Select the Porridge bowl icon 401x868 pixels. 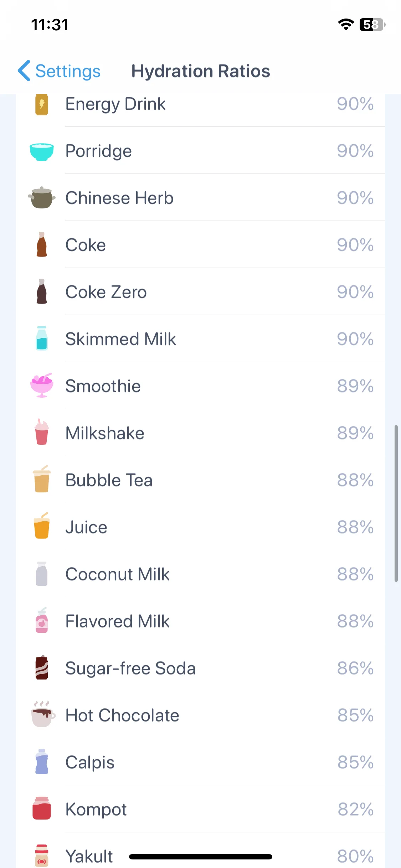[42, 151]
